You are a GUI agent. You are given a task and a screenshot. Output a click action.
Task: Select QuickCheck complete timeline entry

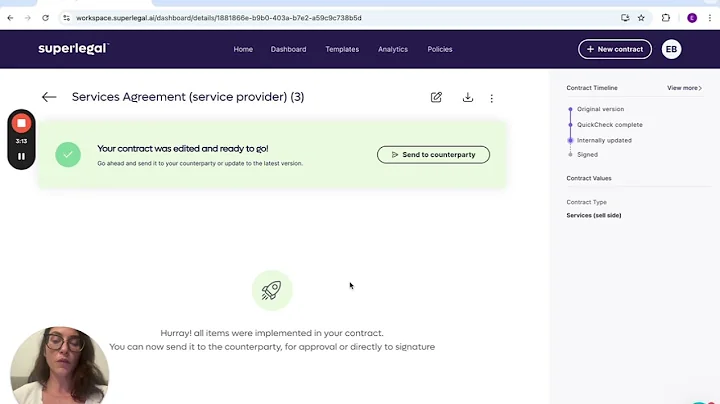(609, 125)
